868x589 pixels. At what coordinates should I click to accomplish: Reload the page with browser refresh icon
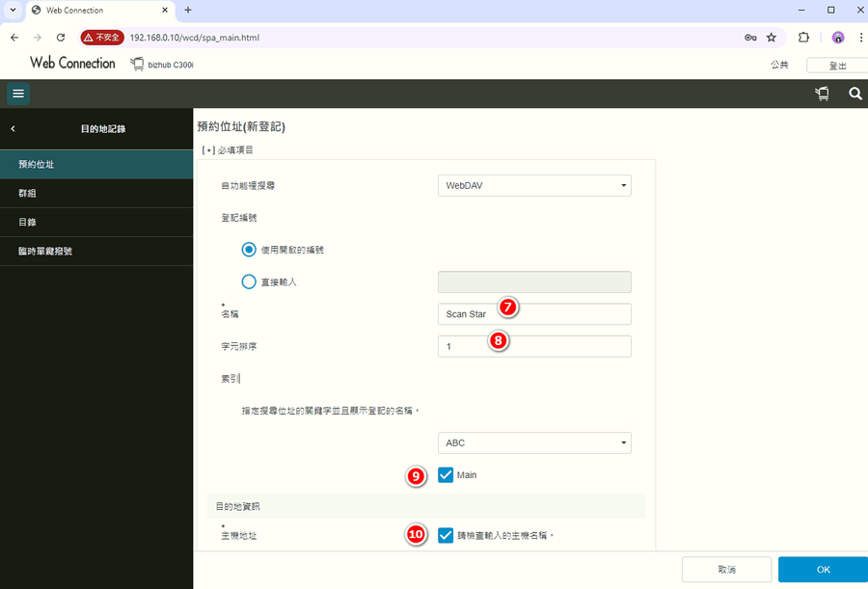61,38
